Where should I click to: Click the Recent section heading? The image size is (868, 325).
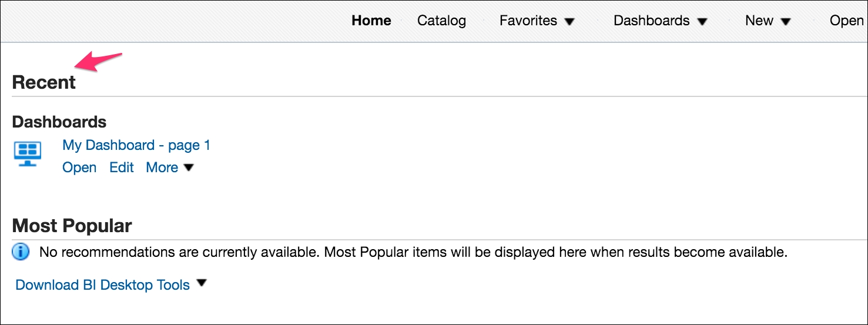[44, 82]
